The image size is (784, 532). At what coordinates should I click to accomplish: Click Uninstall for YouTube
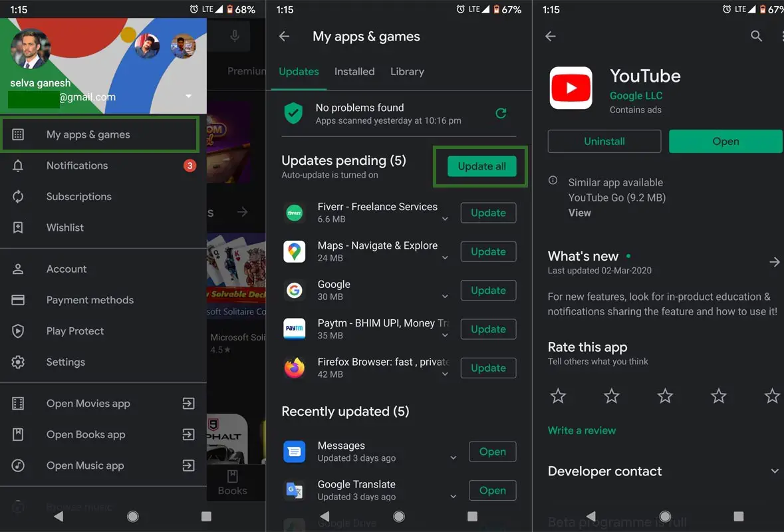pyautogui.click(x=604, y=142)
